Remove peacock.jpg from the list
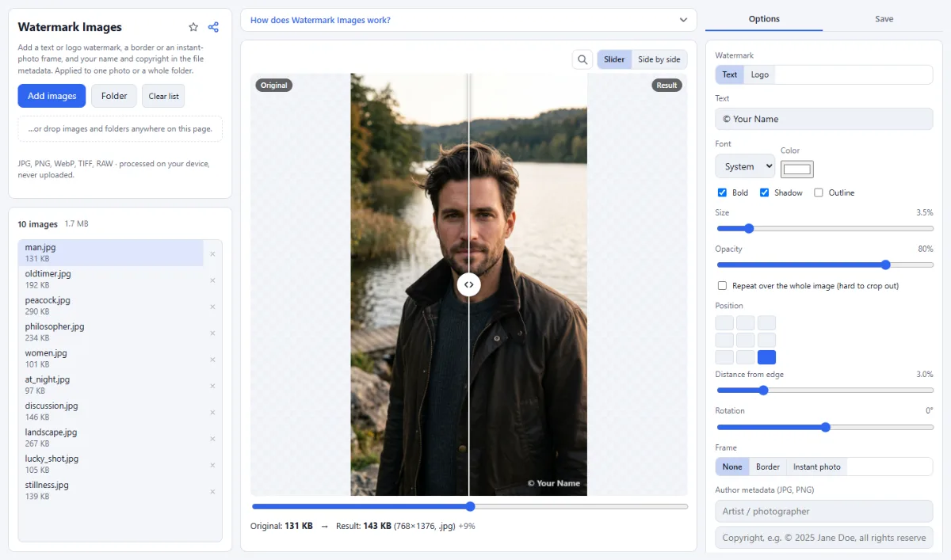The image size is (951, 560). (x=212, y=307)
